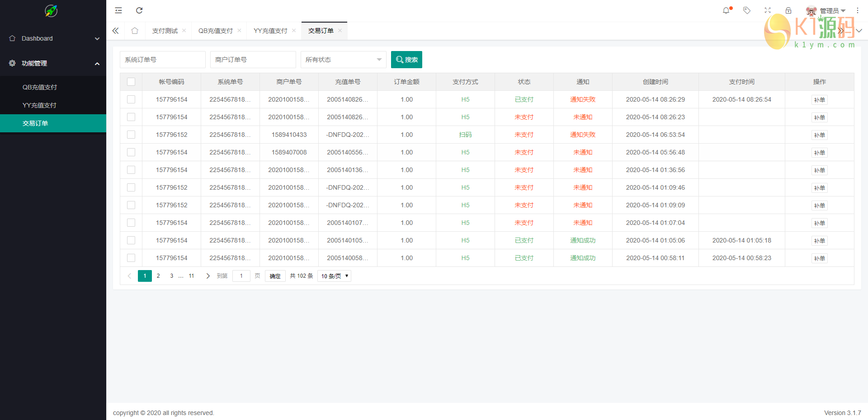Click the refresh page icon
This screenshot has height=420, width=868.
139,10
